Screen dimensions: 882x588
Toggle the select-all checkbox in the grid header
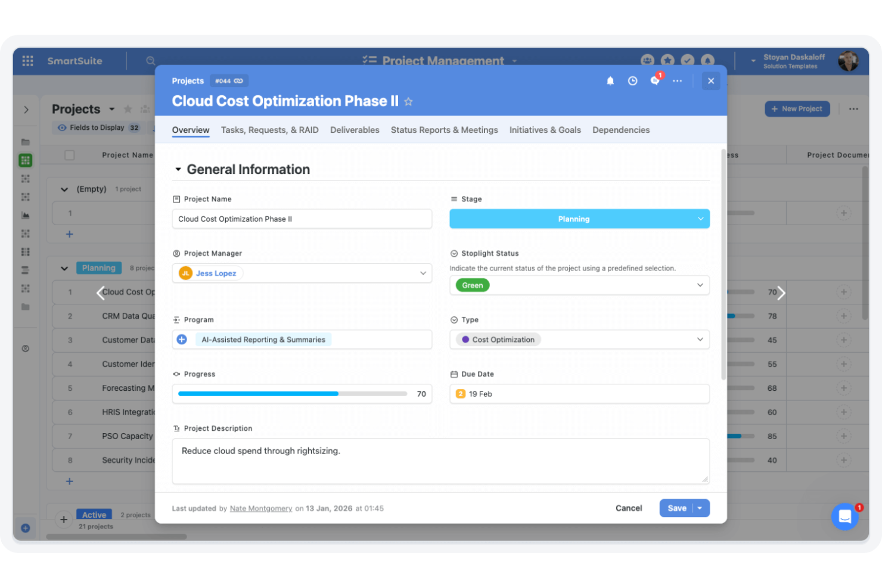tap(70, 154)
